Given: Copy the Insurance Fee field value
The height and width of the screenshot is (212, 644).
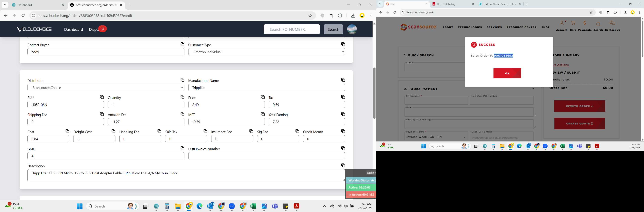Looking at the screenshot, I should pos(251,131).
